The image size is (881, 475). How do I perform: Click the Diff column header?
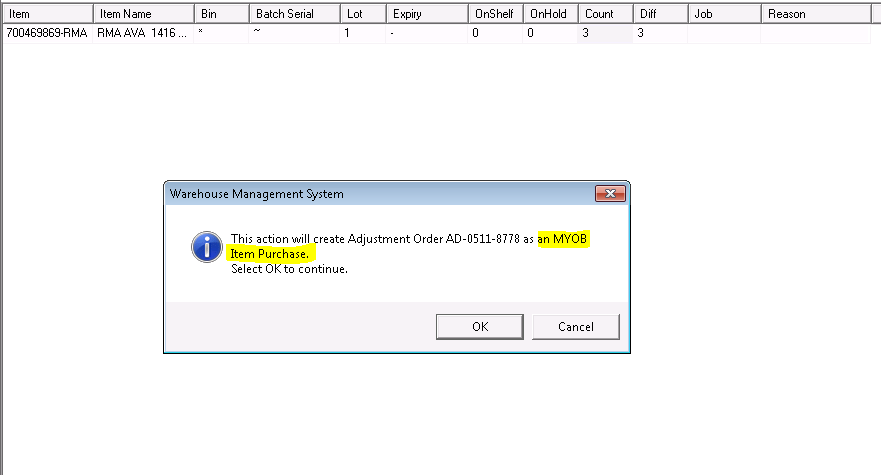661,14
